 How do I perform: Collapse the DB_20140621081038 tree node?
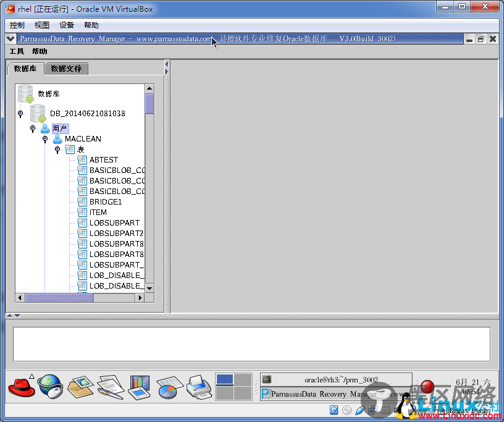tap(20, 114)
